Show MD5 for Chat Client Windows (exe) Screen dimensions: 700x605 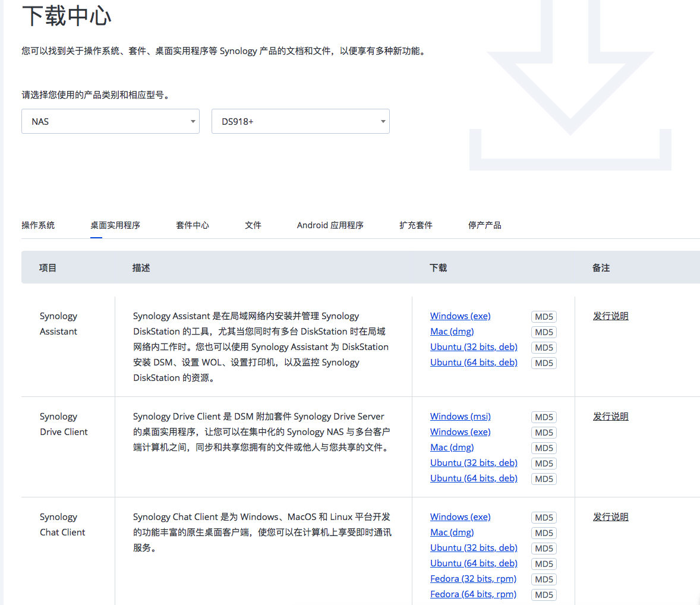coord(544,518)
